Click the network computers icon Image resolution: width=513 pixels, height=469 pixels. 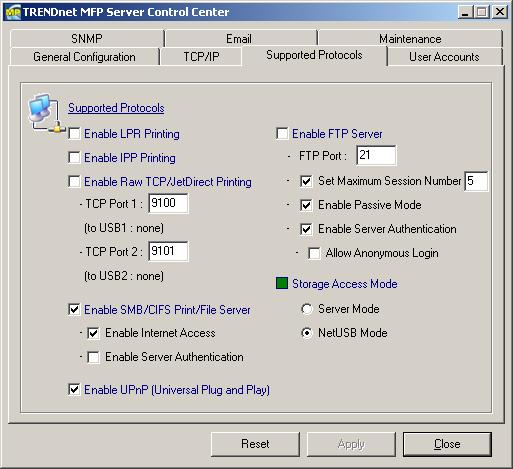(46, 112)
